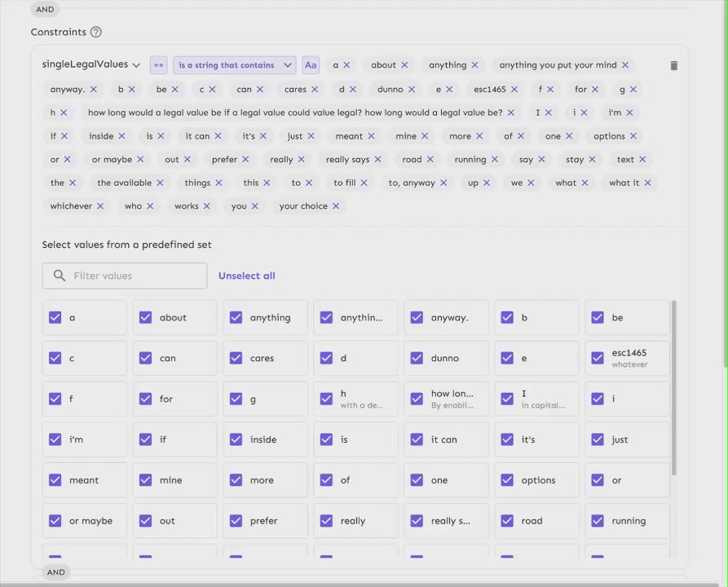Remove the 'to fill' tag

(364, 183)
